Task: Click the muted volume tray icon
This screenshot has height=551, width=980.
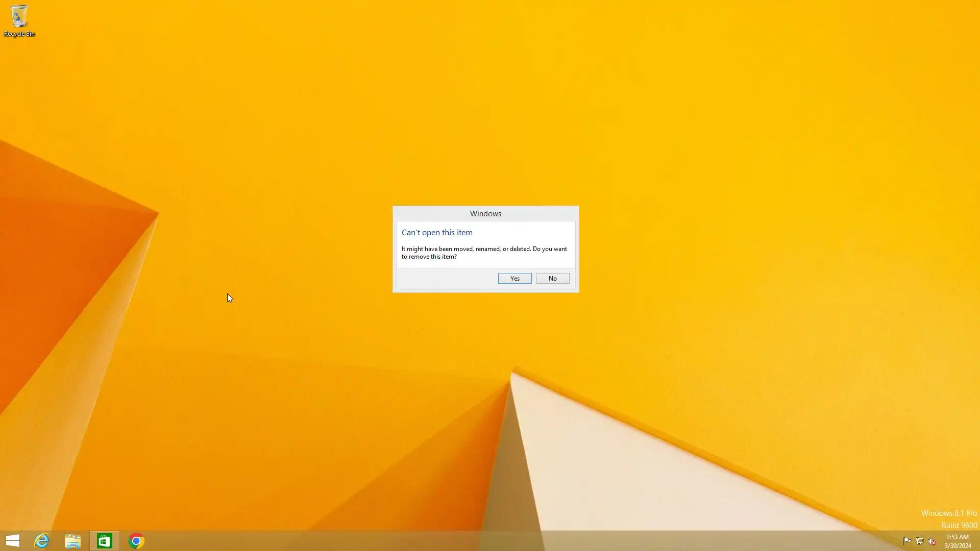Action: [x=932, y=541]
